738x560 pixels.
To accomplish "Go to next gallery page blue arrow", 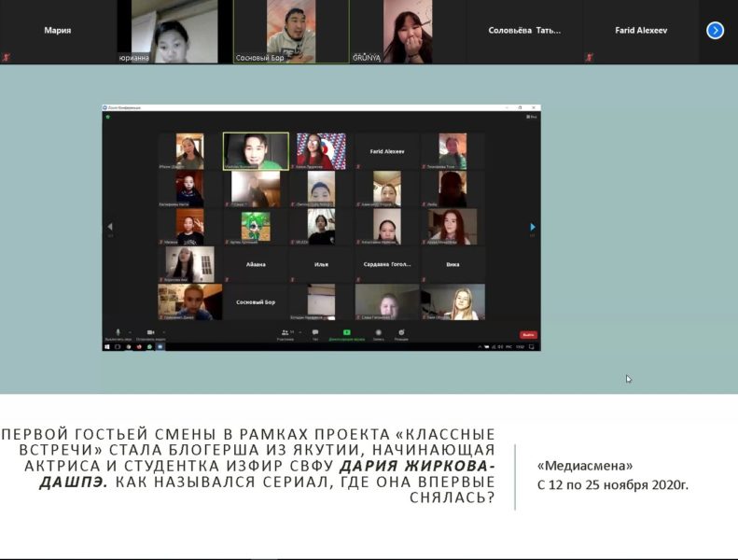I will (x=533, y=227).
